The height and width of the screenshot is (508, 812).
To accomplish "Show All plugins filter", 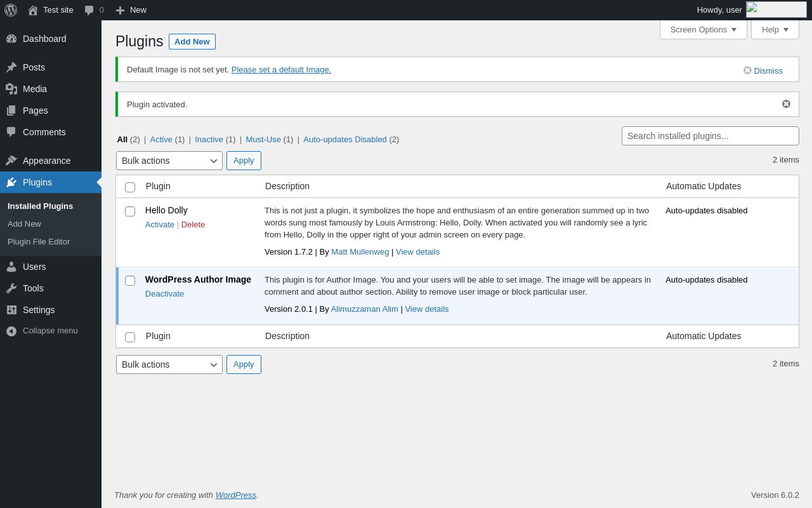I will coord(122,139).
